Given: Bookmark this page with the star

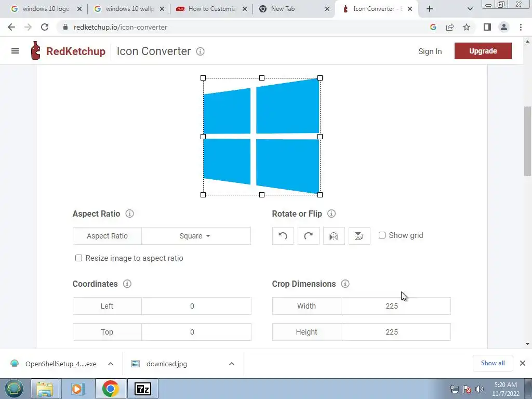Looking at the screenshot, I should click(467, 27).
